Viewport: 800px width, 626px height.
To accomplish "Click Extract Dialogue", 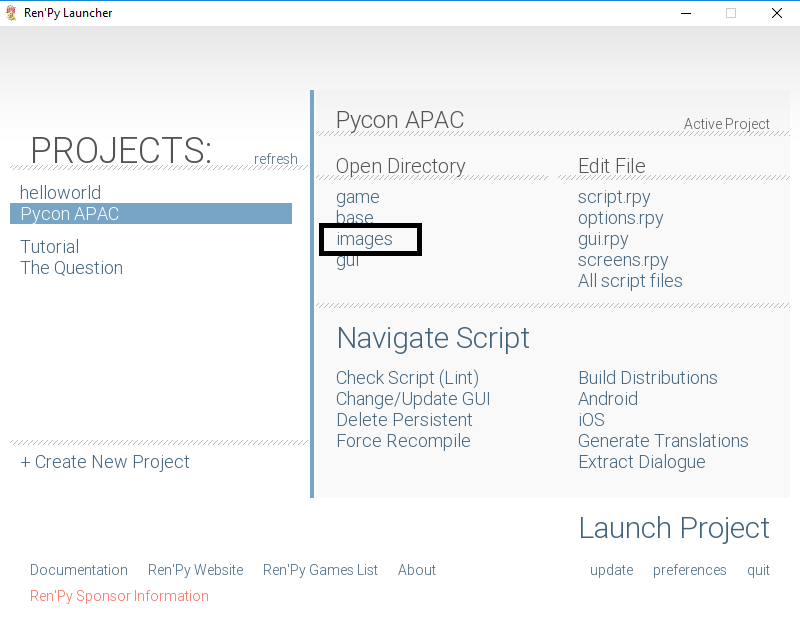I will point(641,462).
